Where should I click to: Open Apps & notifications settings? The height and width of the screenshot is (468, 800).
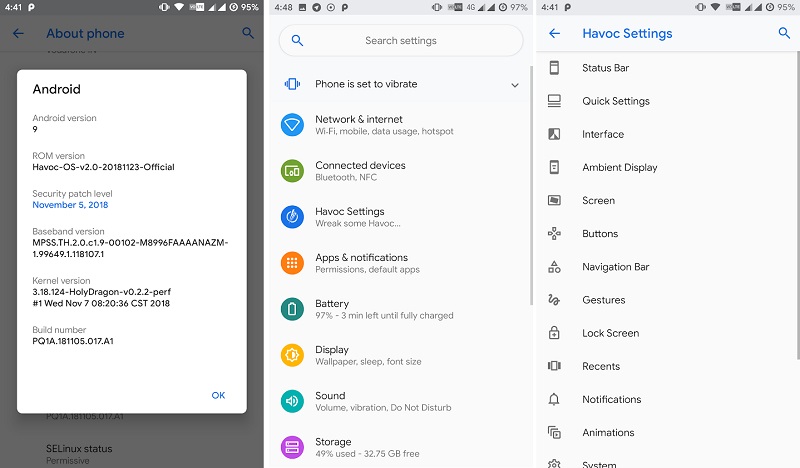tap(401, 263)
